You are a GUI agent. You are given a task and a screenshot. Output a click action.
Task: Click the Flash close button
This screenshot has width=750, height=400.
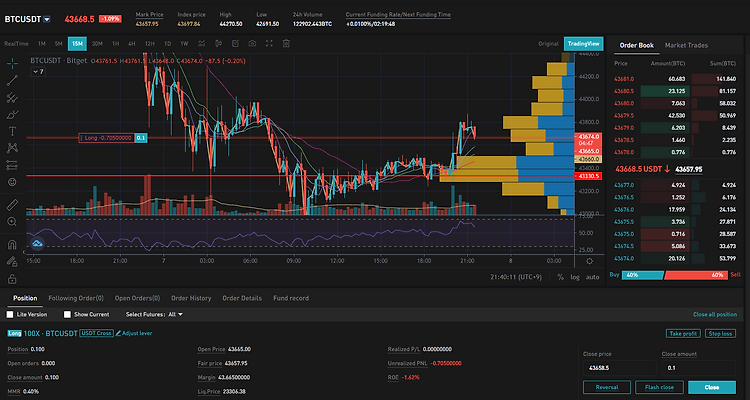[659, 387]
